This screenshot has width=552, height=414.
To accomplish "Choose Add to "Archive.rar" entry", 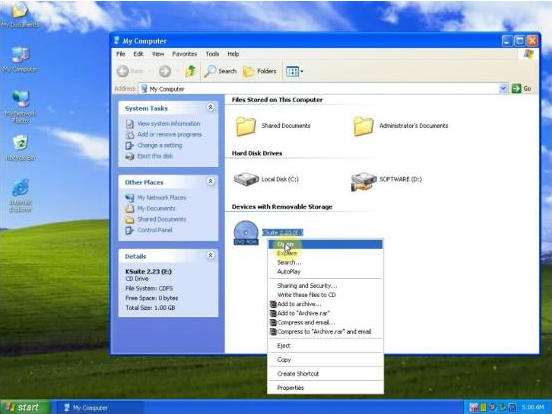I will (325, 313).
